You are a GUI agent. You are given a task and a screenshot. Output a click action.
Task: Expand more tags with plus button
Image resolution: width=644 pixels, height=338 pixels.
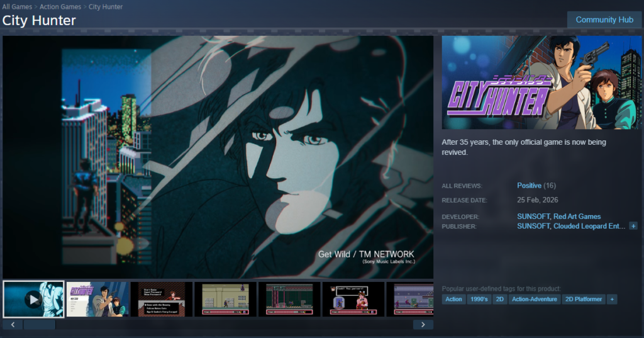pos(612,300)
